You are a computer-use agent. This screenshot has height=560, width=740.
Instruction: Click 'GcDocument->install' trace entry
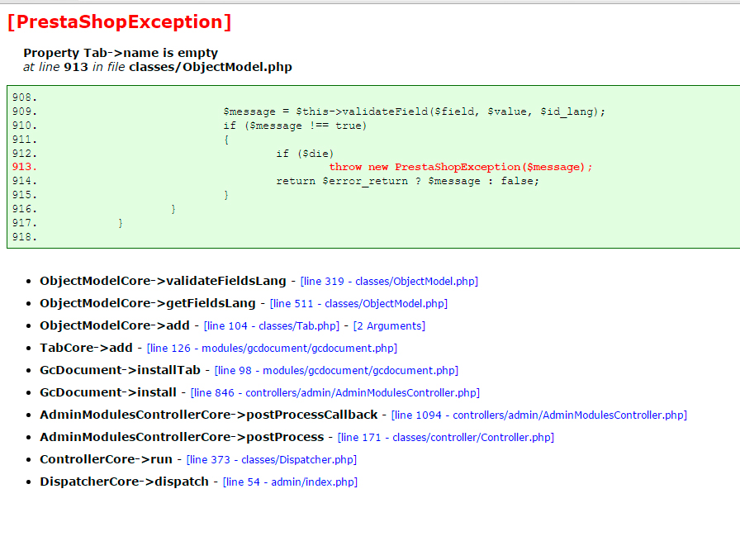(x=108, y=392)
